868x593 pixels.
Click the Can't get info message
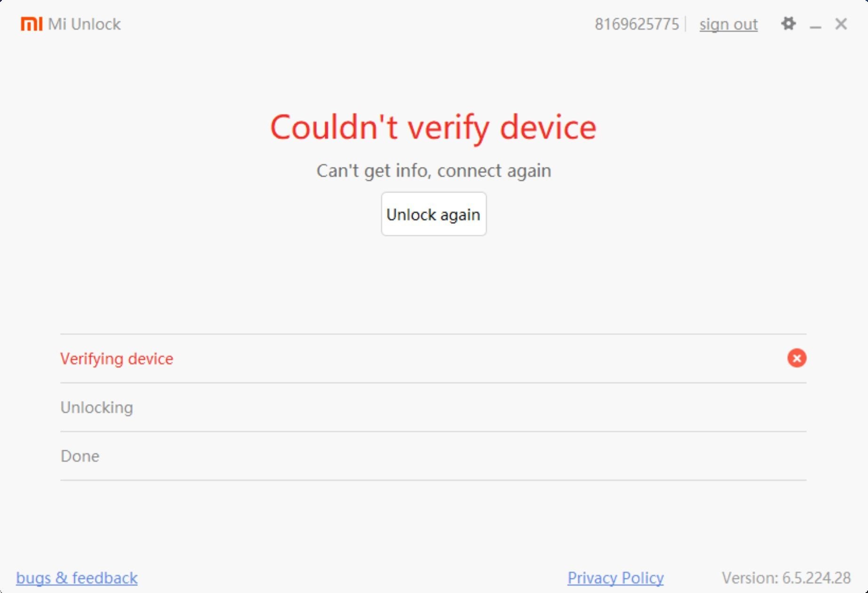click(x=433, y=170)
